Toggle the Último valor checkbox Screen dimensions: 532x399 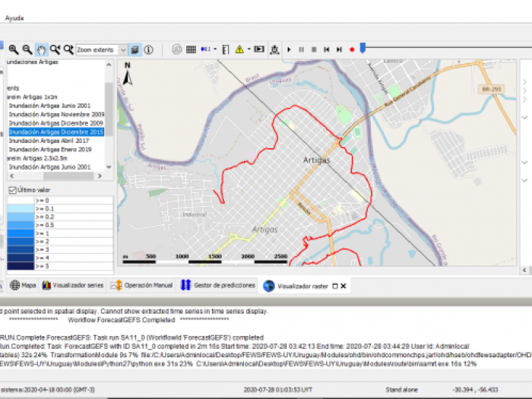(x=11, y=189)
